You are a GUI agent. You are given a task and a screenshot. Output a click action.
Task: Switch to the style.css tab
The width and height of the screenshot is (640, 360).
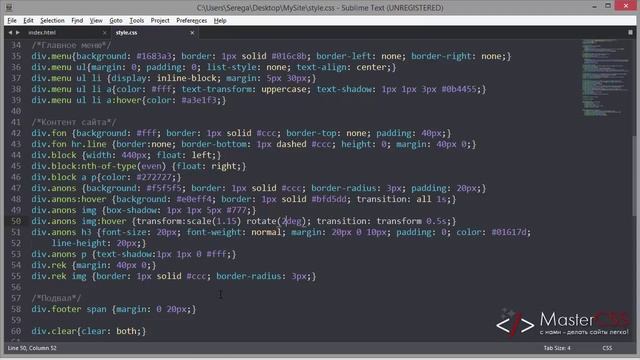pyautogui.click(x=126, y=32)
